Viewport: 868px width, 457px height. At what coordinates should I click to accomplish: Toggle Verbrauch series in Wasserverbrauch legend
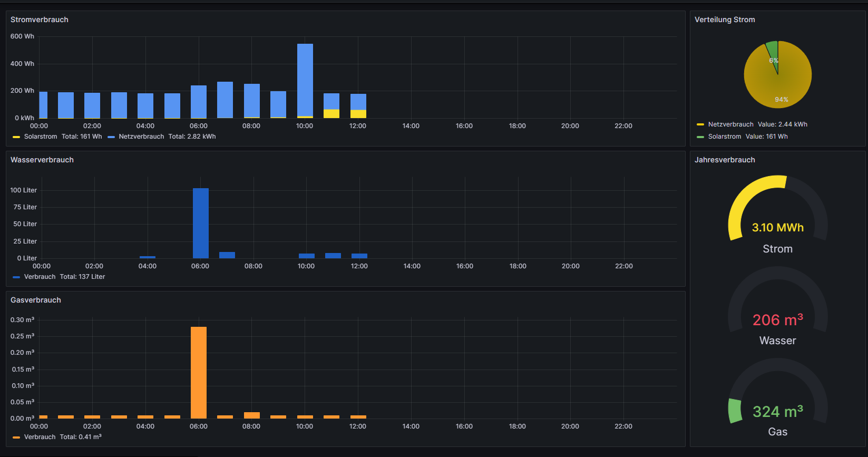click(x=40, y=277)
